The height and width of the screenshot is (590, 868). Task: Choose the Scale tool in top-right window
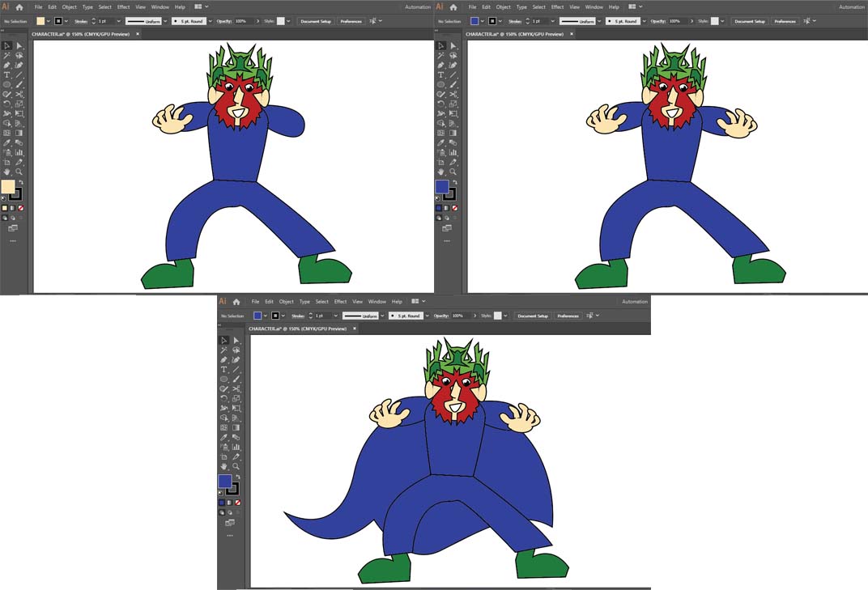pos(453,104)
